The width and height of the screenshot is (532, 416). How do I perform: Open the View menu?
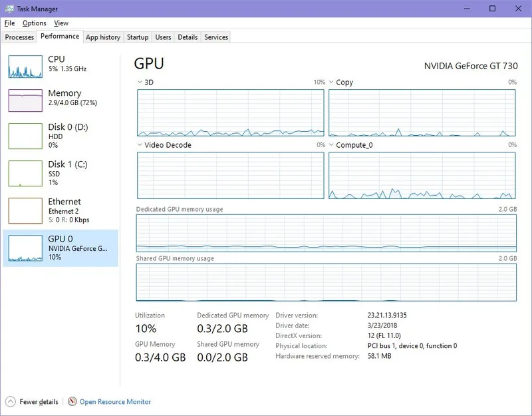(x=61, y=23)
